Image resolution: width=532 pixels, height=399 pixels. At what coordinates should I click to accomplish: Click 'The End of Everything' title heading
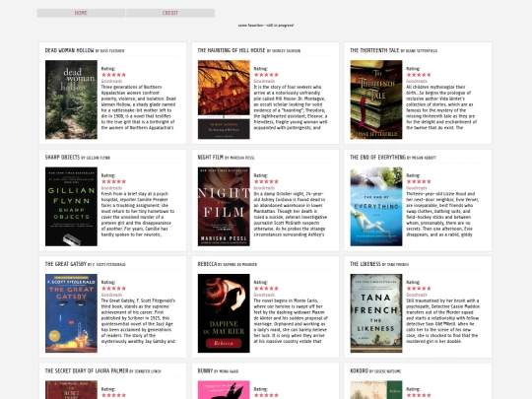[x=377, y=158]
